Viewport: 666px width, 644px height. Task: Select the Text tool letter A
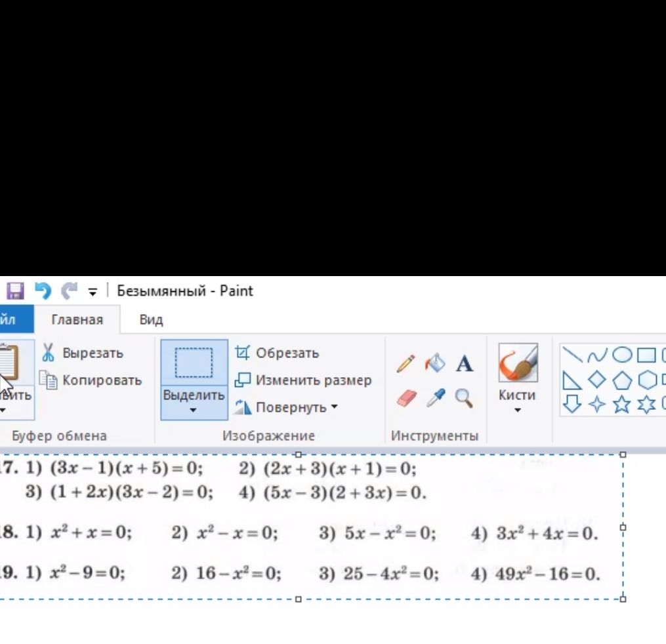[465, 364]
